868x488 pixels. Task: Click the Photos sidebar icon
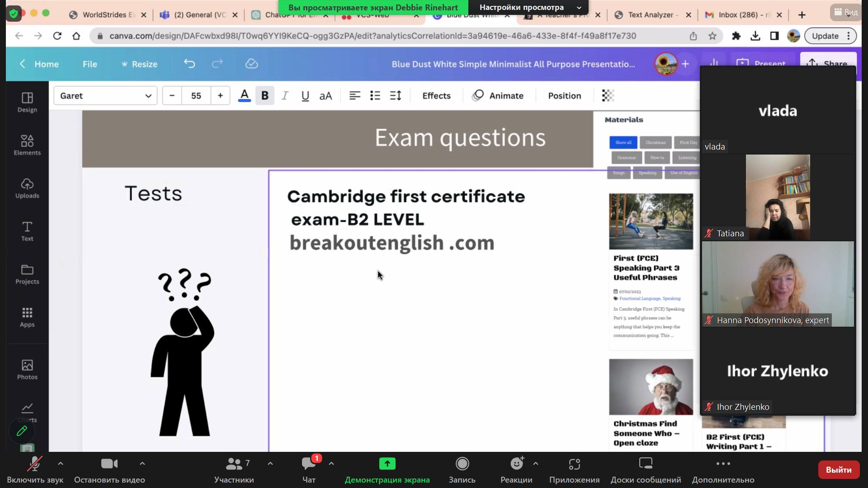pos(27,369)
